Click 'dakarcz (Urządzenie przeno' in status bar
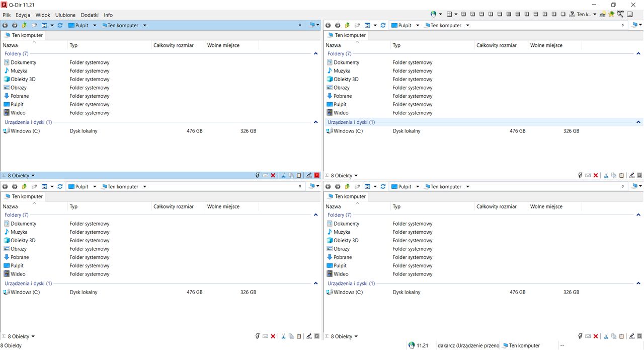The width and height of the screenshot is (644, 350). point(468,345)
